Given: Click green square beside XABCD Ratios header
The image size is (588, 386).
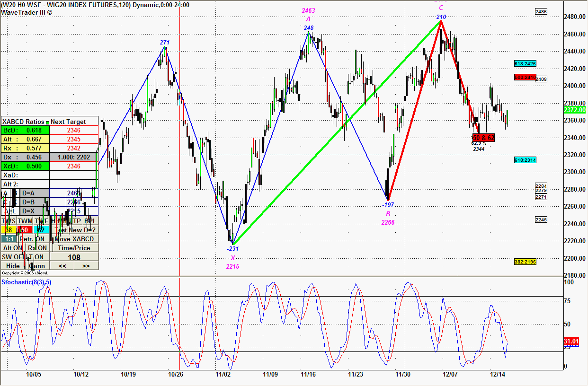Looking at the screenshot, I should click(x=47, y=122).
